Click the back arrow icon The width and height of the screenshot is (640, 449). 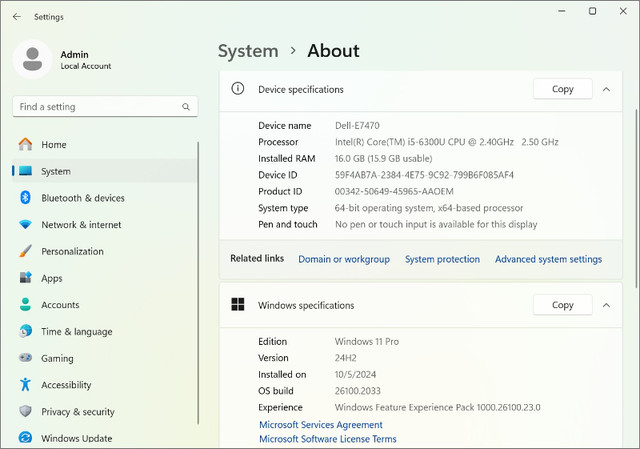(16, 16)
